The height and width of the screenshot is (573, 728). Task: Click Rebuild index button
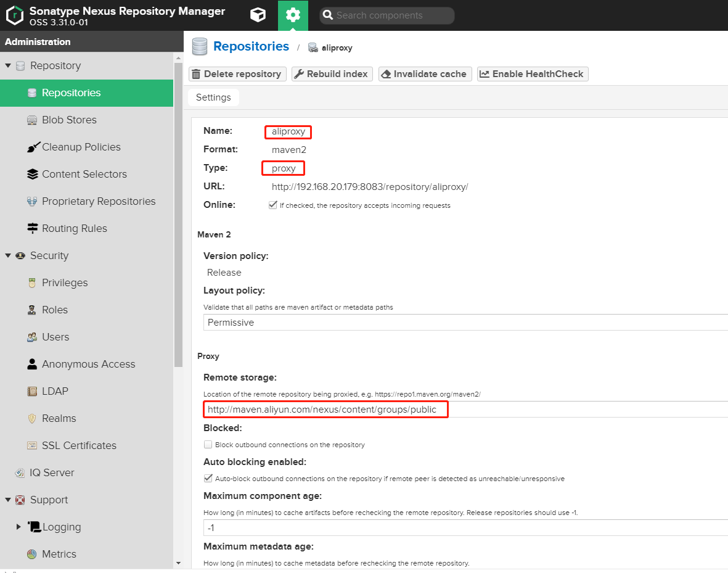point(332,74)
